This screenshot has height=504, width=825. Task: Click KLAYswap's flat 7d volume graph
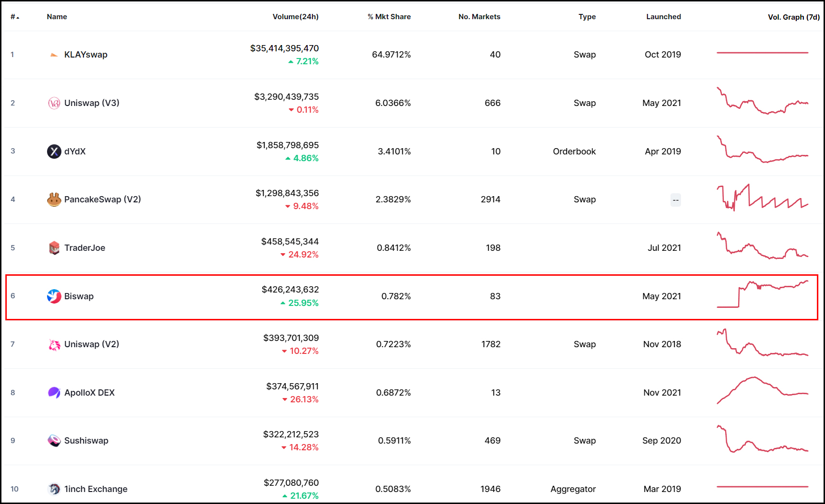tap(763, 53)
